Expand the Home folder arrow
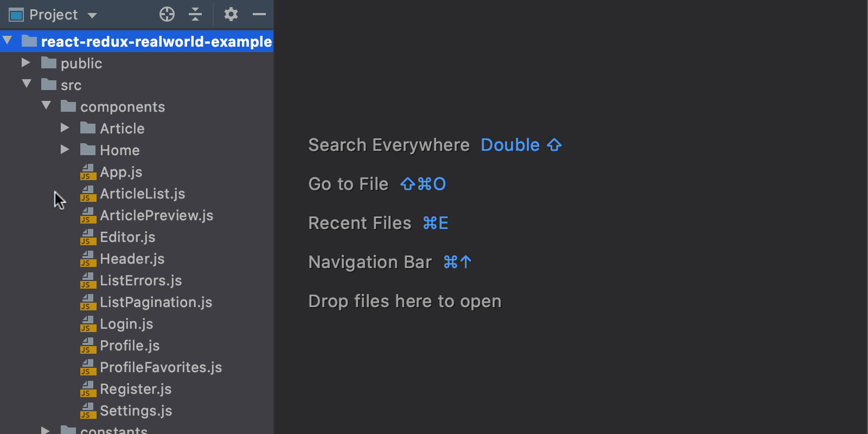 [x=65, y=149]
